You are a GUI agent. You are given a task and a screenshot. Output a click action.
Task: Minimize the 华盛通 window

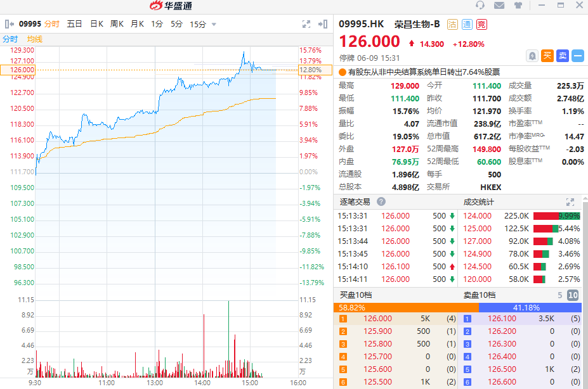pos(542,5)
